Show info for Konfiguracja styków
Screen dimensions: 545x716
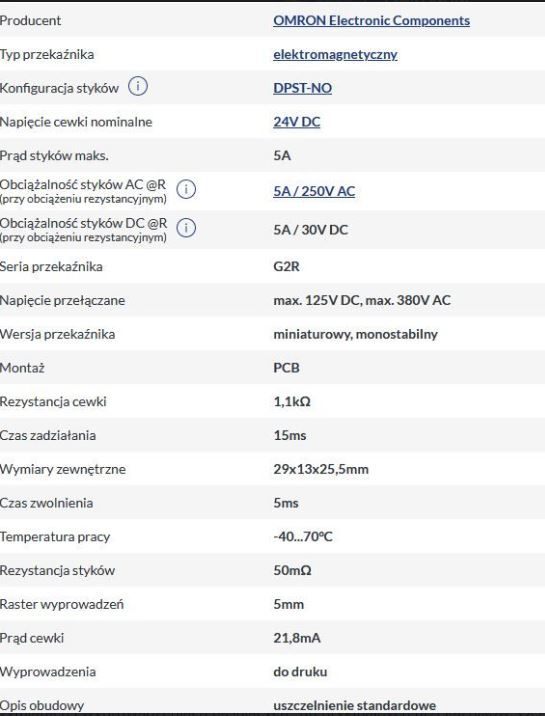pyautogui.click(x=137, y=86)
